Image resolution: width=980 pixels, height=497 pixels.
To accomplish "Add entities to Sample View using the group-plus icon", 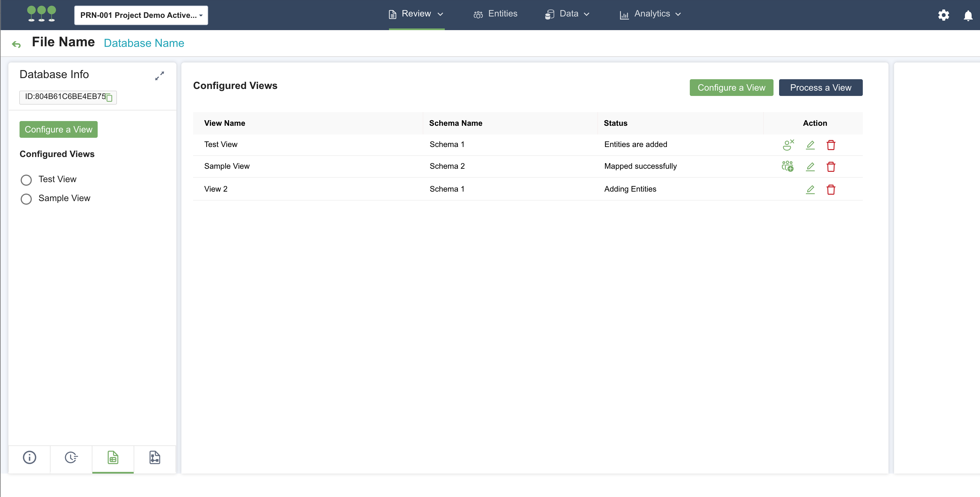I will [787, 167].
